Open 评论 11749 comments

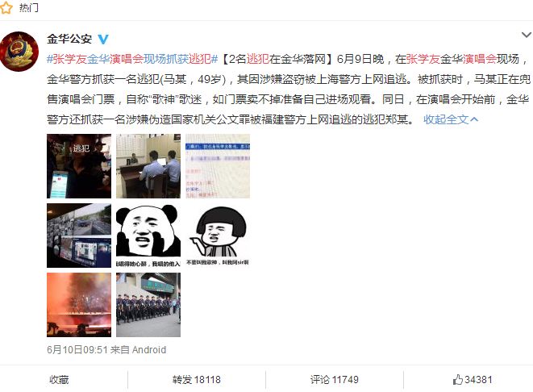click(x=335, y=379)
